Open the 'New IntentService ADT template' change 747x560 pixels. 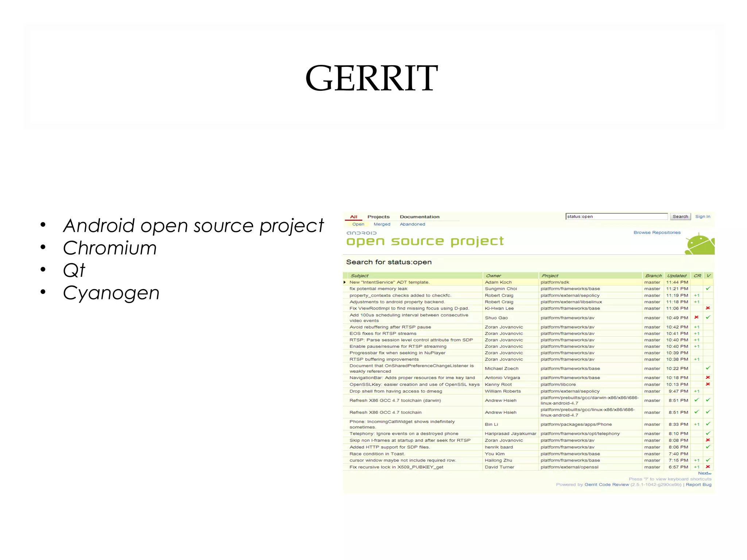click(390, 282)
